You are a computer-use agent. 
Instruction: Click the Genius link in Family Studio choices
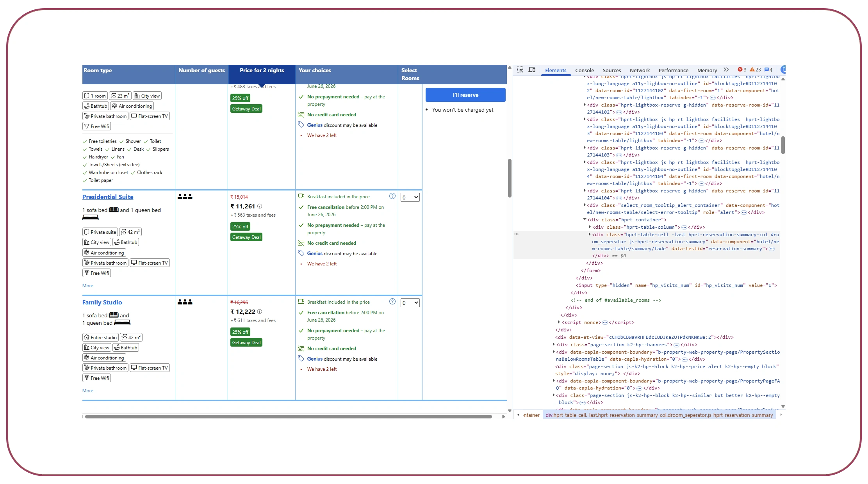tap(315, 359)
